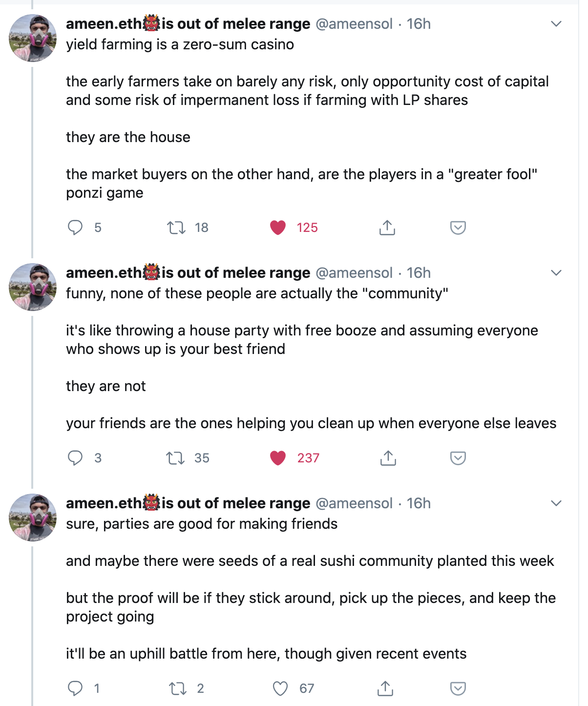Image resolution: width=588 pixels, height=706 pixels.
Task: Share the house party tweet
Action: pos(388,458)
